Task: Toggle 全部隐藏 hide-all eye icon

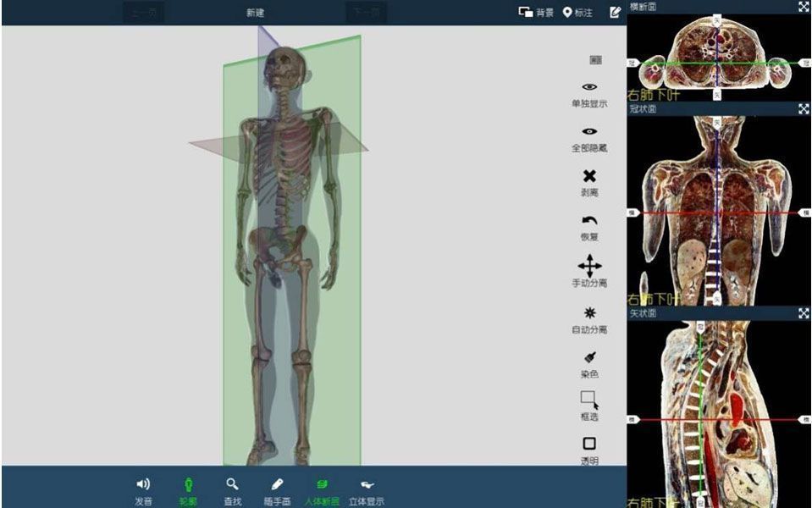Action: 589,132
